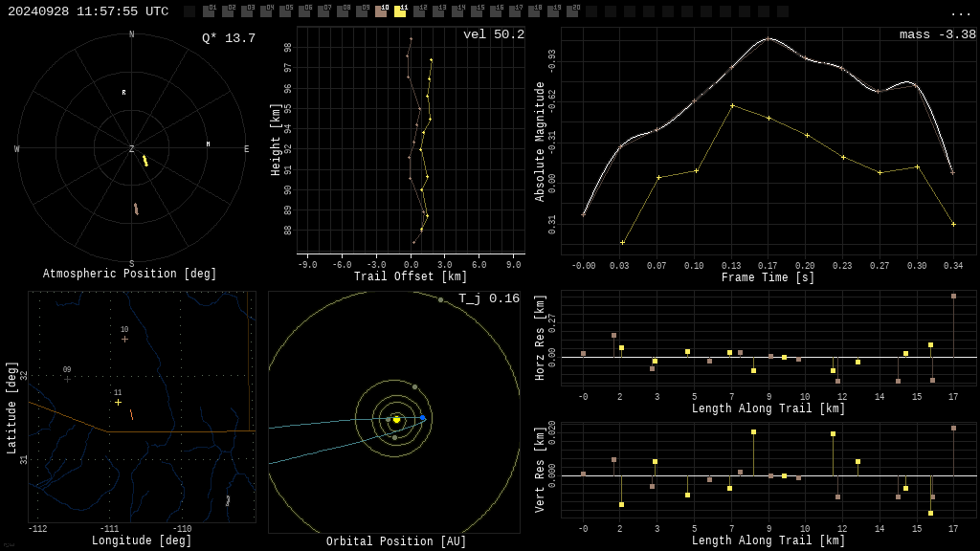Image resolution: width=980 pixels, height=551 pixels.
Task: Click the S compass label on polar plot
Action: click(x=131, y=264)
